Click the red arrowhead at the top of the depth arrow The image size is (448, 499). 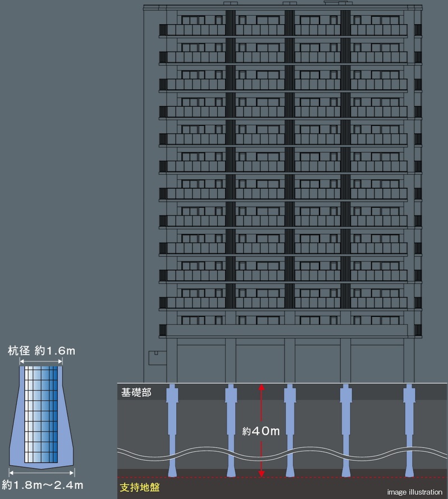tap(260, 388)
